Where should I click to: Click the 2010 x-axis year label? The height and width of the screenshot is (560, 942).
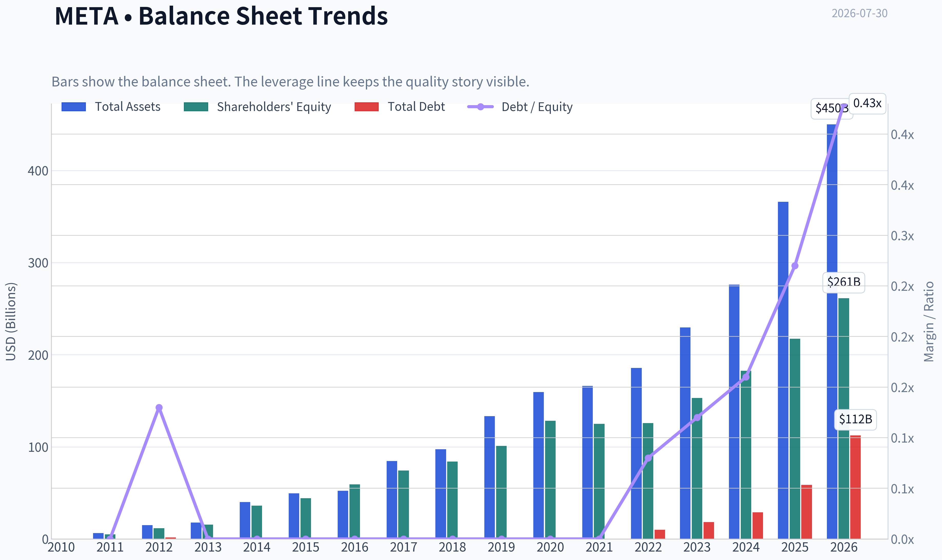click(x=61, y=547)
